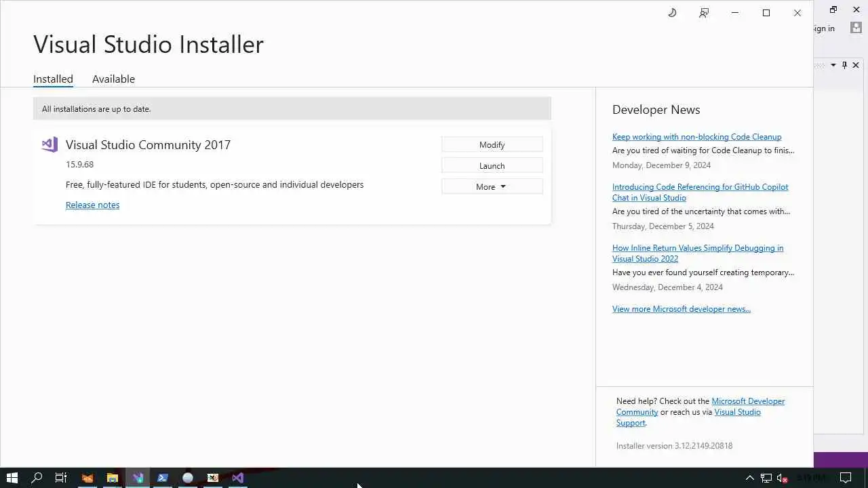This screenshot has width=868, height=488.
Task: Click View more Microsoft developer news link
Action: pyautogui.click(x=682, y=308)
